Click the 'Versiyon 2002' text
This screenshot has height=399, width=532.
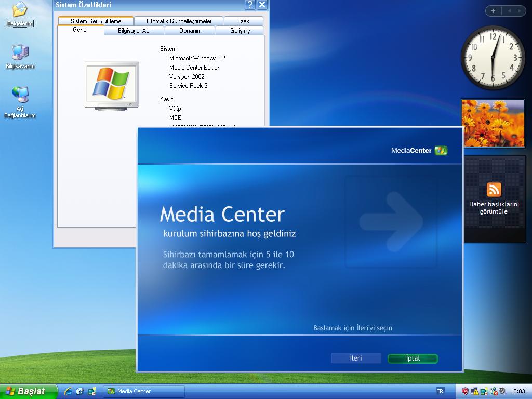(187, 77)
